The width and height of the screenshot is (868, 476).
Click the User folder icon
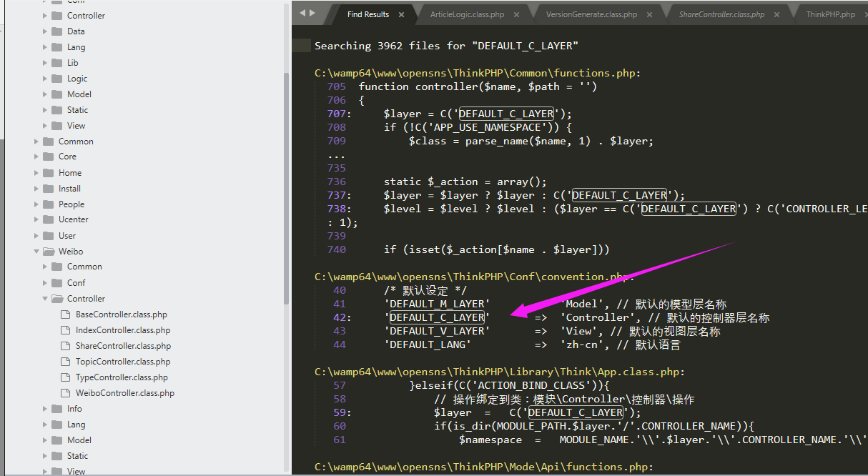(48, 236)
